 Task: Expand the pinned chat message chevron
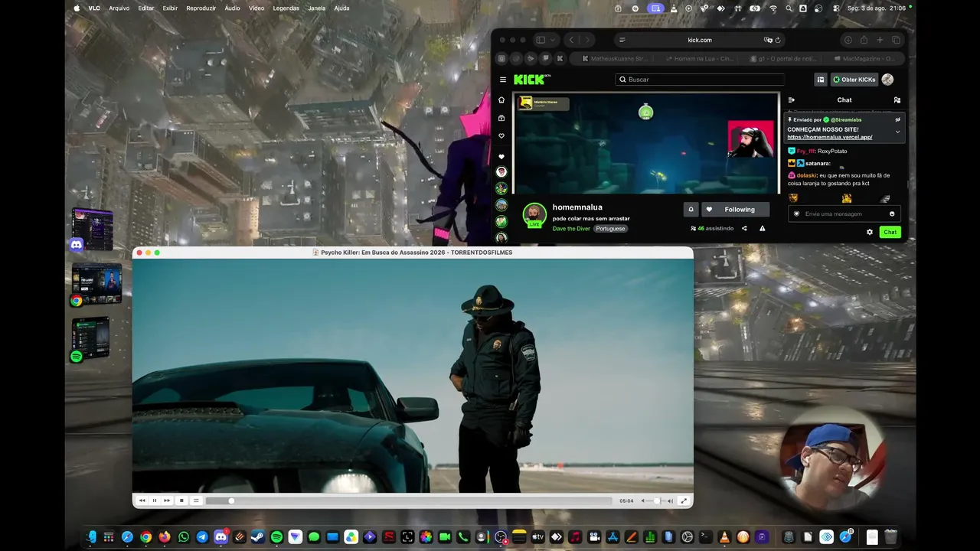(x=898, y=132)
